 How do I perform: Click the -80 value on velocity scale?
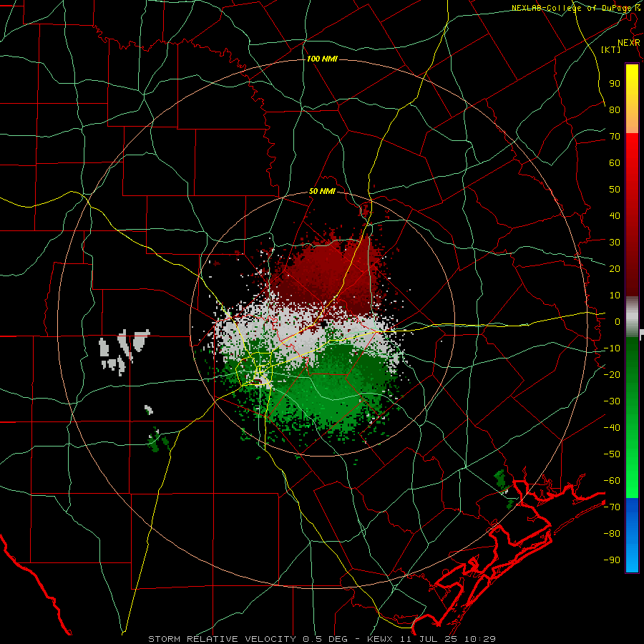tap(612, 534)
